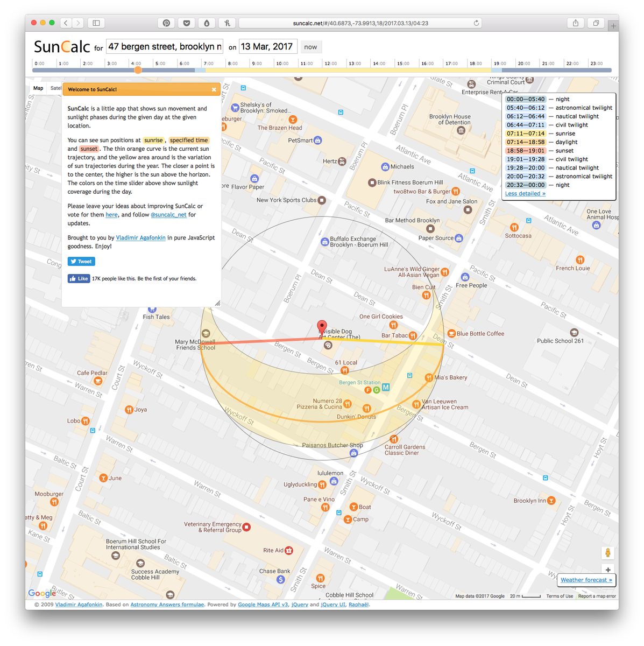
Task: Click the 19:00 mark on time slider
Action: click(x=500, y=64)
